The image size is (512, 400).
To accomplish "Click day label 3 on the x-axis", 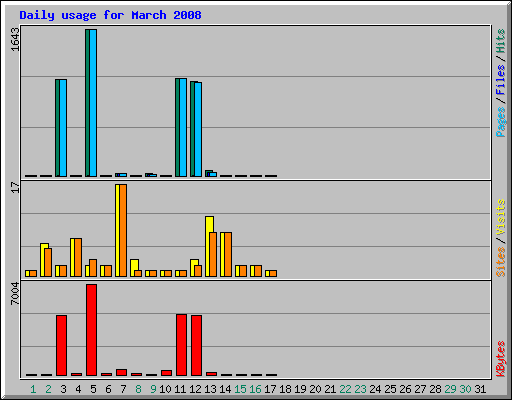I will pos(63,389).
